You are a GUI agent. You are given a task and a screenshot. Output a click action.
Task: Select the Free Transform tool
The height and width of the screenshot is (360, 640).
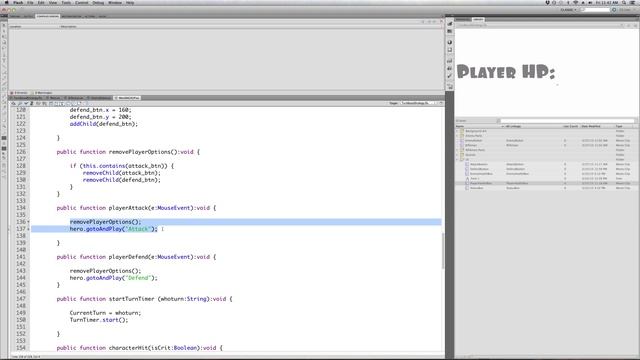pos(4,36)
